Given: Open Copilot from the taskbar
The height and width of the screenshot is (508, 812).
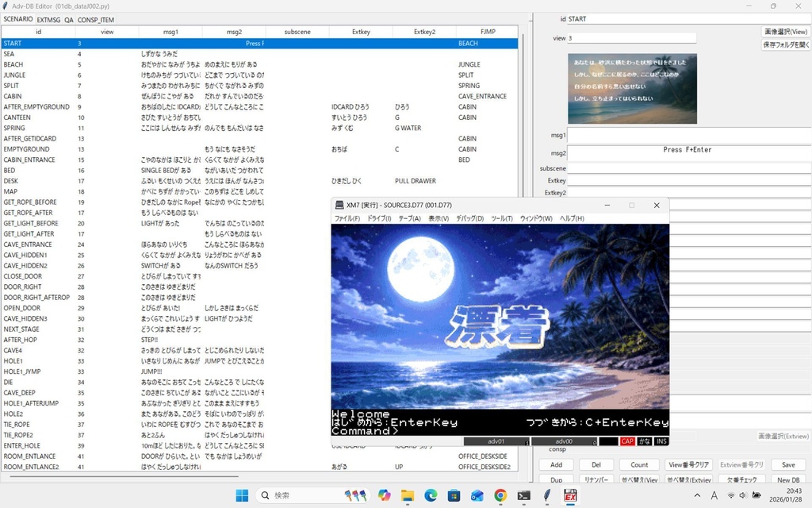Looking at the screenshot, I should click(x=384, y=495).
